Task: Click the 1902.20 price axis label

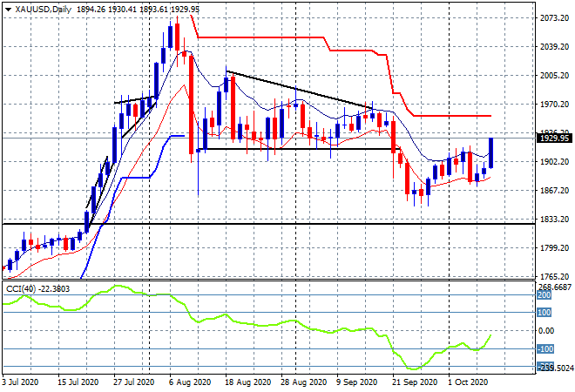Action: 554,162
